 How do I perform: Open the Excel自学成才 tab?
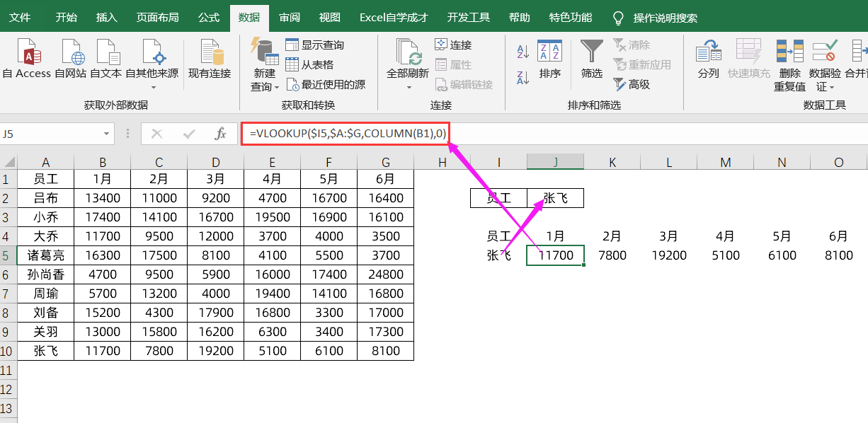coord(394,17)
